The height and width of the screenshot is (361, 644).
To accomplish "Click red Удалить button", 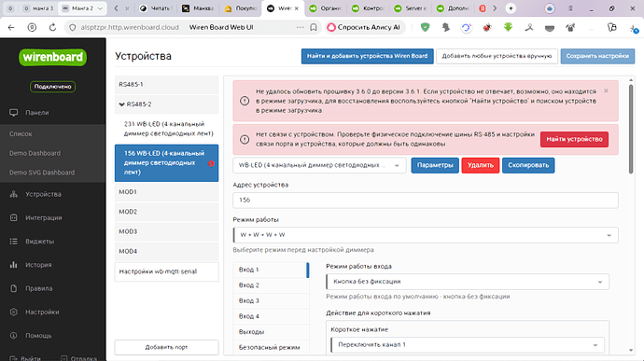I will click(481, 165).
